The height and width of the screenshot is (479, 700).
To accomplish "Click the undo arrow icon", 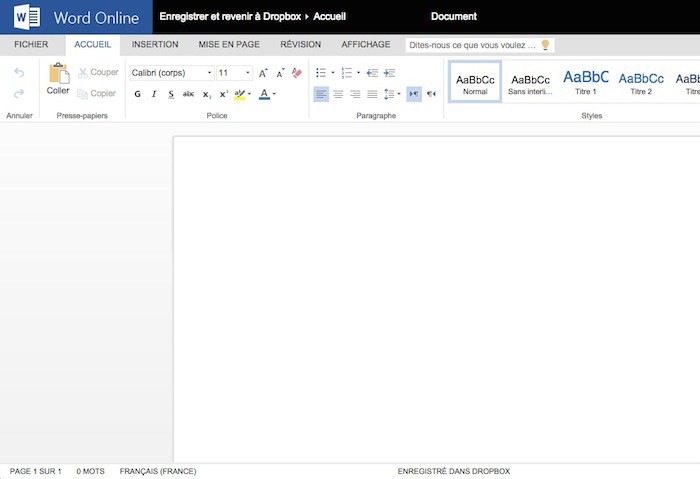I will click(x=19, y=73).
